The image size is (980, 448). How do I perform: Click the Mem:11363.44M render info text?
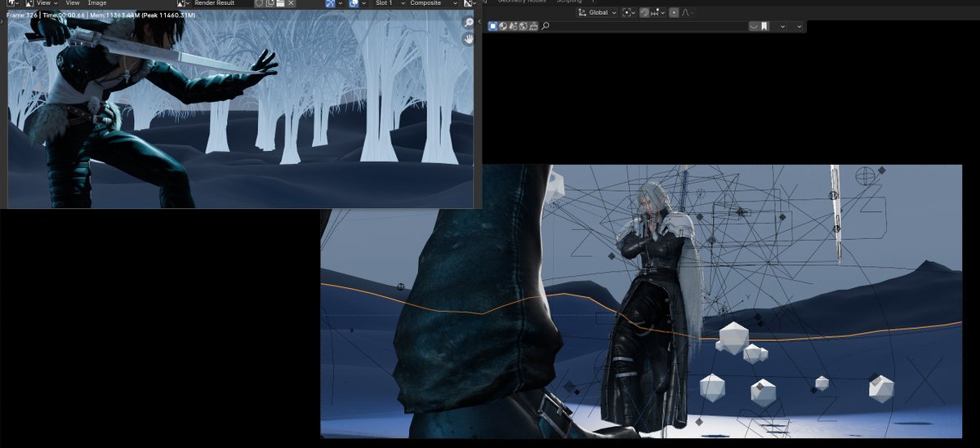coord(114,16)
